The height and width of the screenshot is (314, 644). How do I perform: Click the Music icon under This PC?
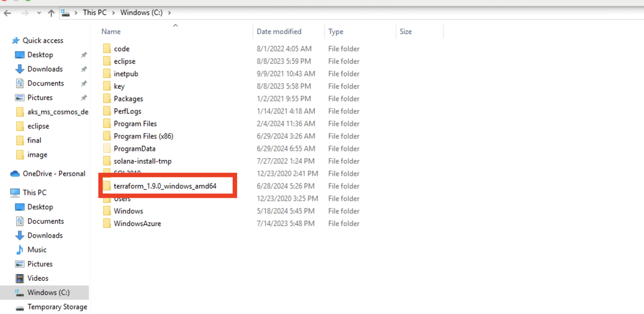20,250
